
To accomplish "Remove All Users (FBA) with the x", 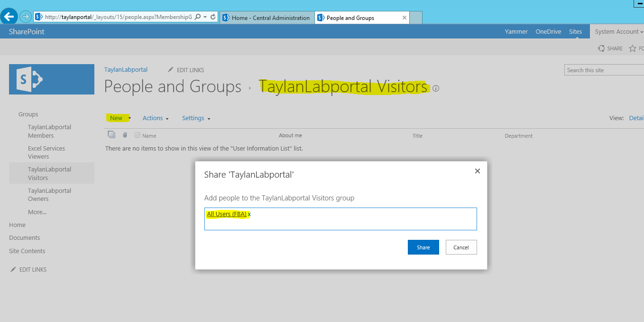I will 249,214.
